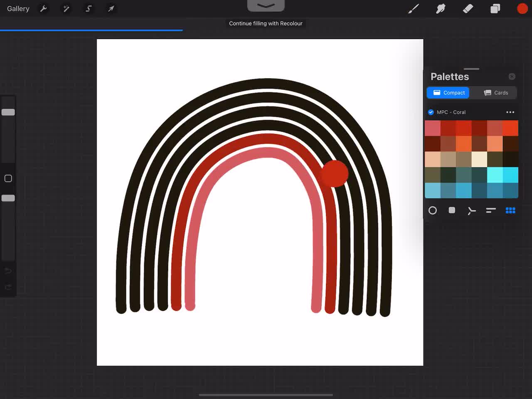The height and width of the screenshot is (399, 532).
Task: Expand the top pull-down chevron handle
Action: point(266,6)
